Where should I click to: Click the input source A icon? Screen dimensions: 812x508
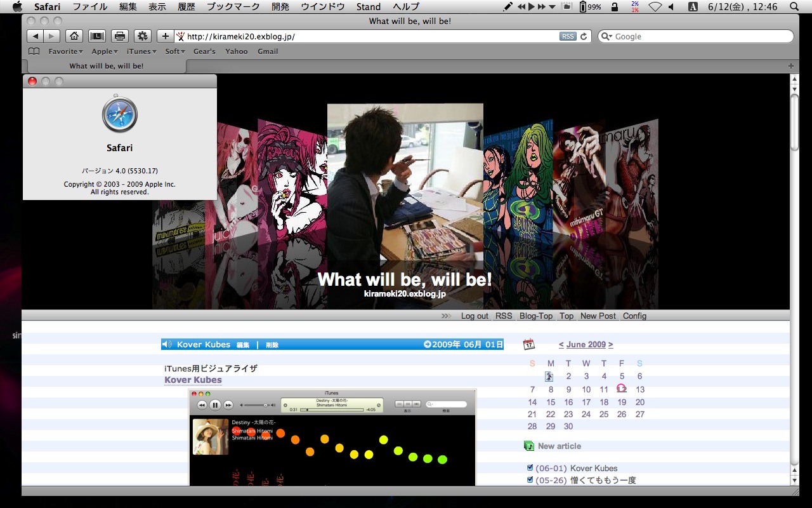coord(693,6)
